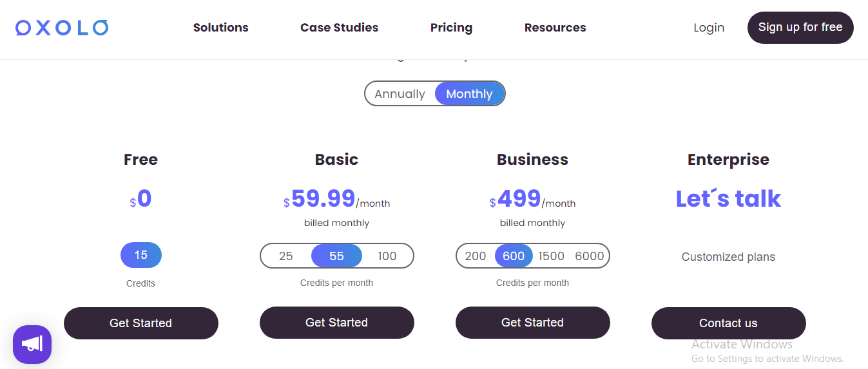Viewport: 868px width, 369px height.
Task: Switch billing to Monthly
Action: pos(469,94)
